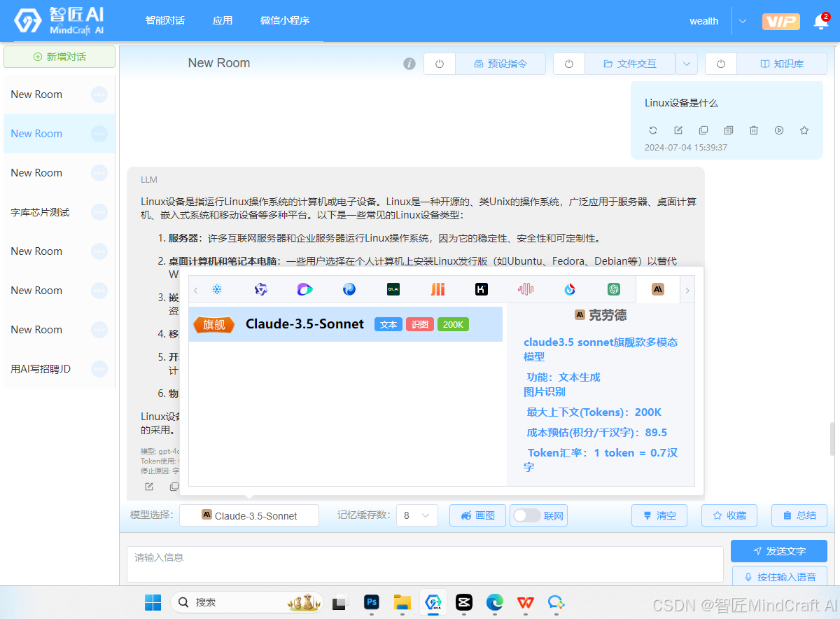Open Photoshop from the taskbar
840x619 pixels.
(372, 602)
